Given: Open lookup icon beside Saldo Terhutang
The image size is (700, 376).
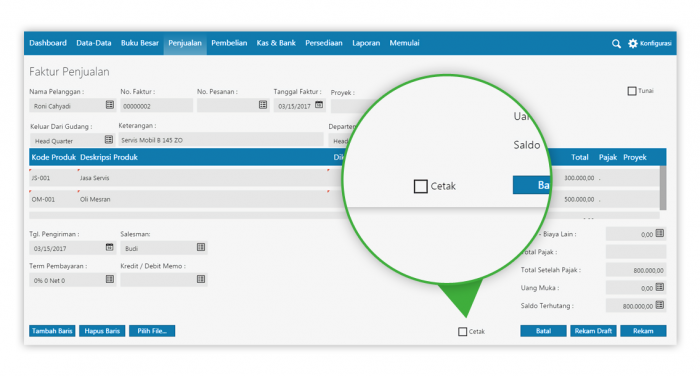Looking at the screenshot, I should pyautogui.click(x=660, y=305).
